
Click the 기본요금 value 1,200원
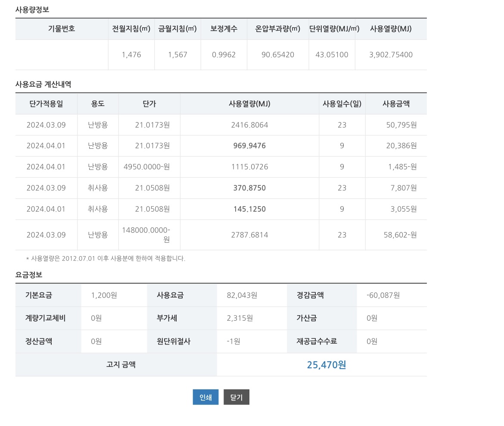pos(104,295)
